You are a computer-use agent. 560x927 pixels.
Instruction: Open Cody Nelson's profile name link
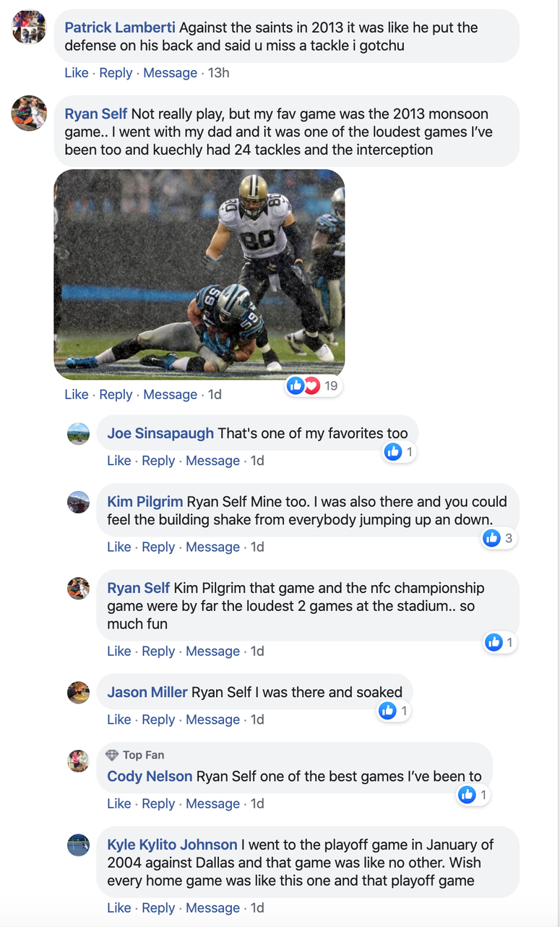pos(150,777)
